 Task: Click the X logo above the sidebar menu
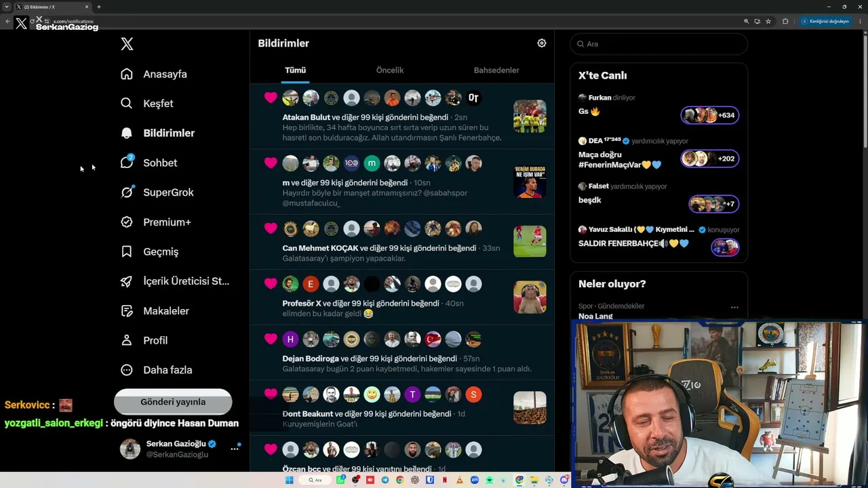[x=127, y=44]
